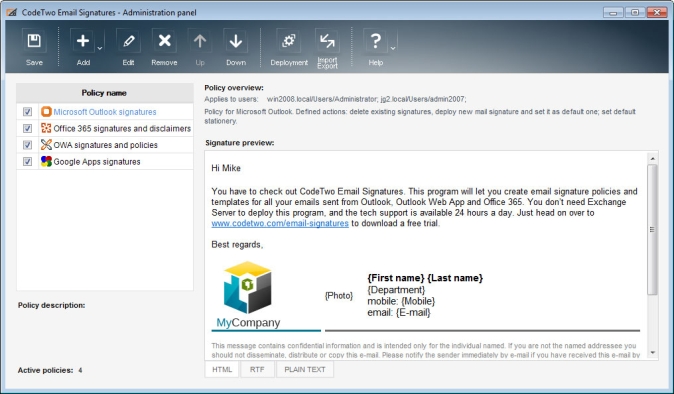Click the Applies to users path text
The image size is (674, 394).
coord(366,99)
